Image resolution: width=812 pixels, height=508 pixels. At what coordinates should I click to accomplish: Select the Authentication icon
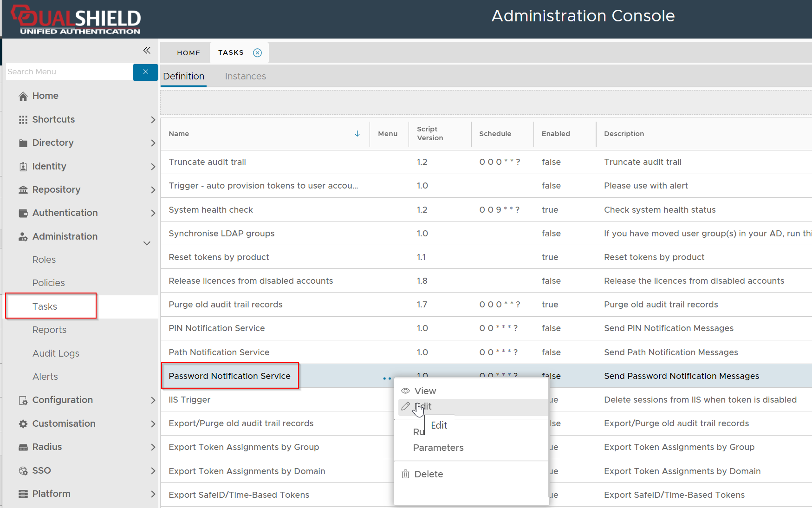click(x=23, y=213)
